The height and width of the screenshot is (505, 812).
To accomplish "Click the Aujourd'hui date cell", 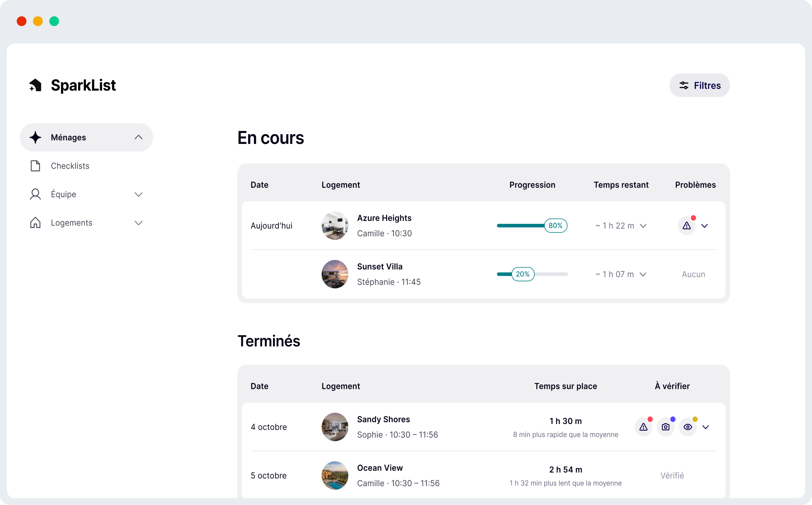I will coord(271,226).
